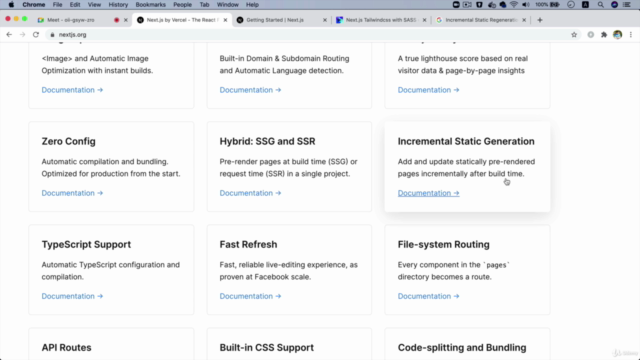Open a new tab with the plus button
This screenshot has height=360, width=640.
[540, 20]
